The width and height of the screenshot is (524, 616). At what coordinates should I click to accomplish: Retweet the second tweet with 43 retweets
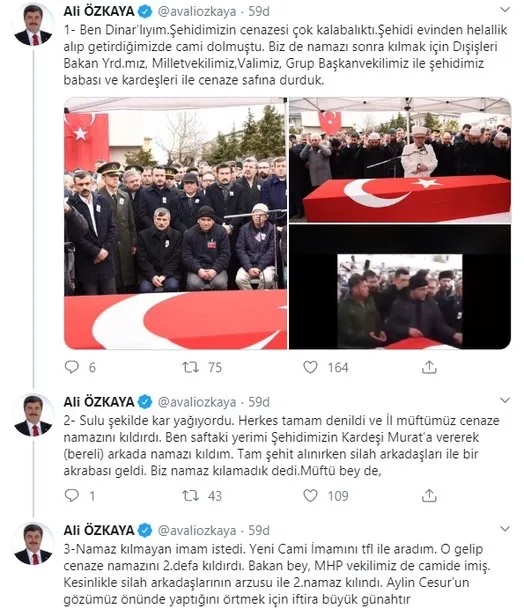191,495
